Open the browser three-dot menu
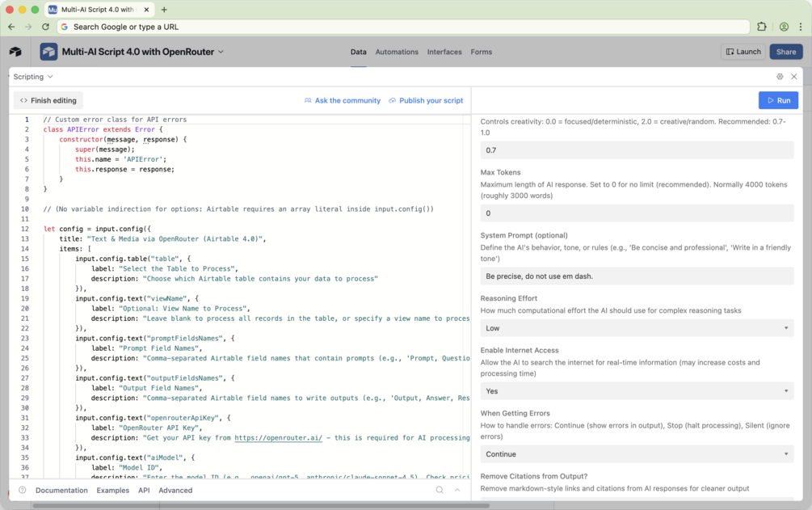 (x=801, y=27)
